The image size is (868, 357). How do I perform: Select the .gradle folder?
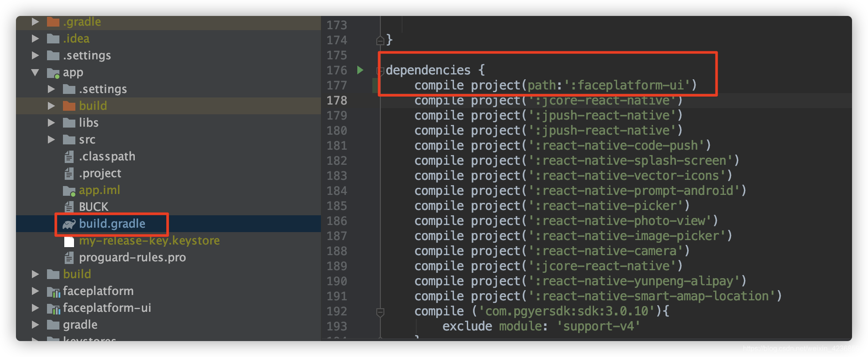coord(82,22)
